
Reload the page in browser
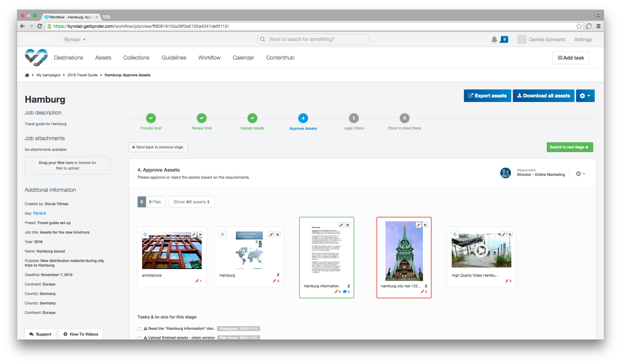[x=39, y=26]
